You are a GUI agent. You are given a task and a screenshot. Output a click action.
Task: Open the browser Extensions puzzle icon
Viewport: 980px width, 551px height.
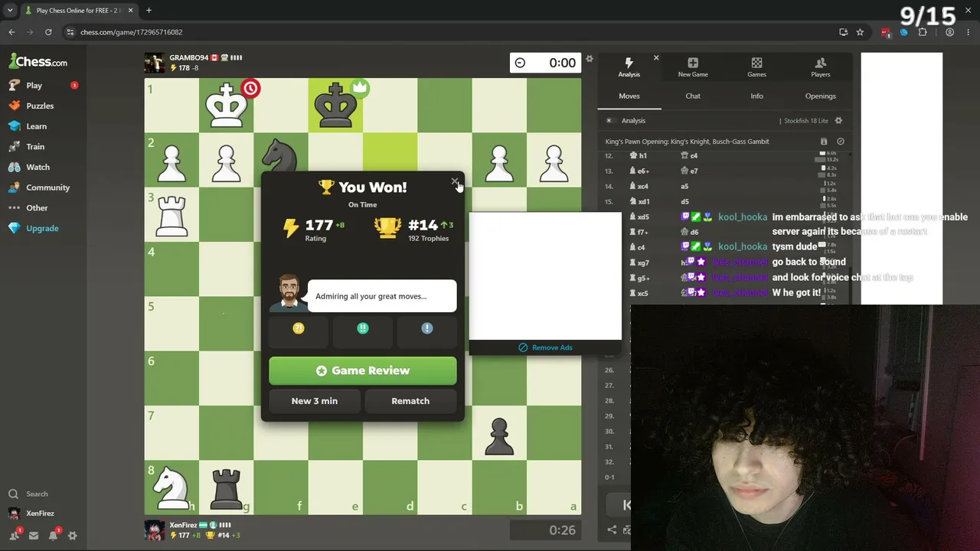click(x=923, y=32)
